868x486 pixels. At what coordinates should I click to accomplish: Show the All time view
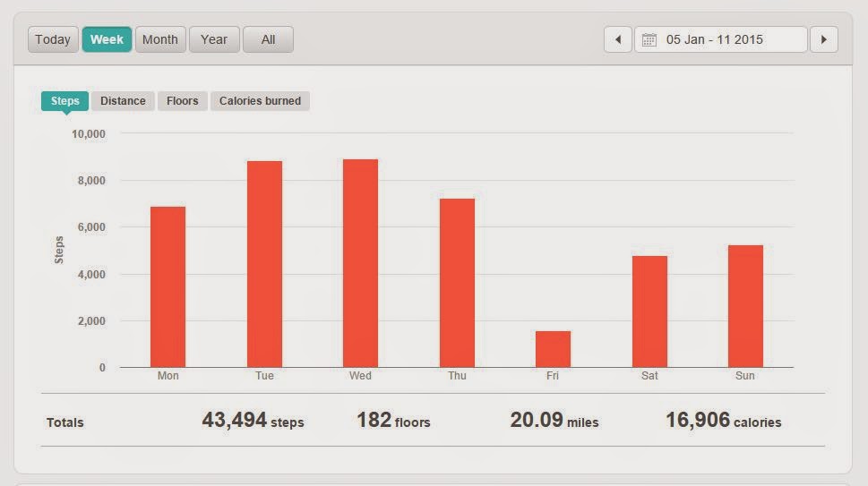click(268, 39)
